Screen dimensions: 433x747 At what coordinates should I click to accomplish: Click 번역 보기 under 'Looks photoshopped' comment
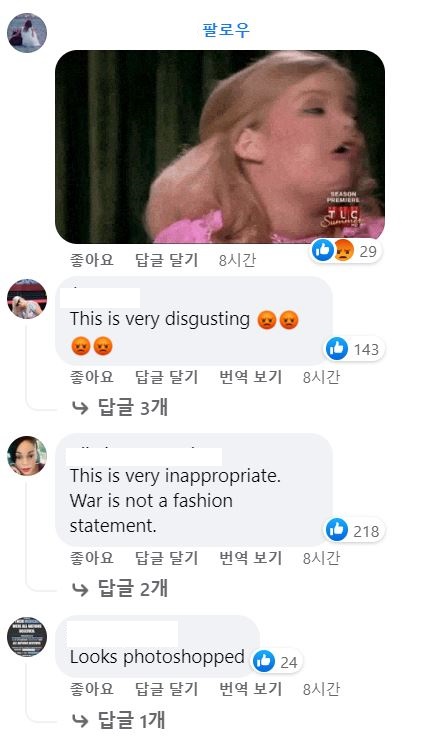[251, 689]
